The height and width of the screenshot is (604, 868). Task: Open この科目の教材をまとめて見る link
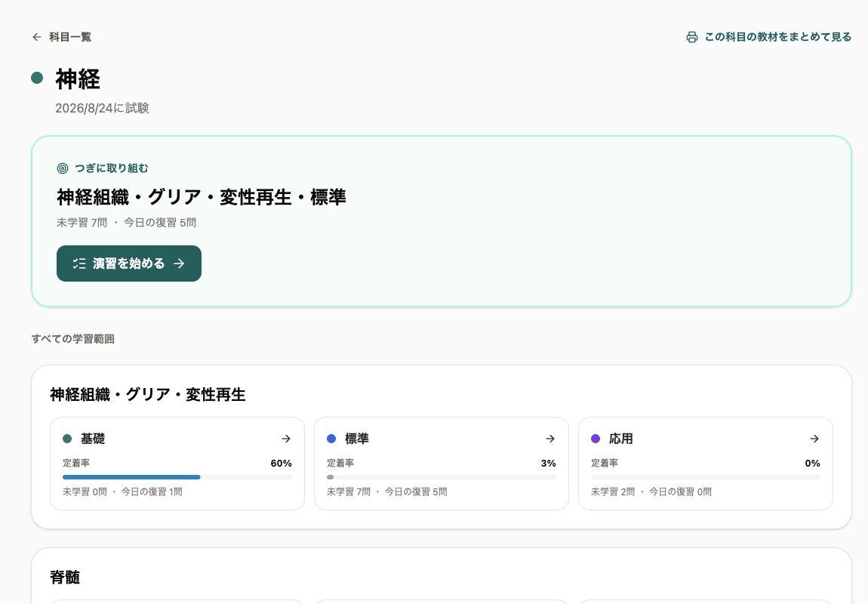(769, 37)
